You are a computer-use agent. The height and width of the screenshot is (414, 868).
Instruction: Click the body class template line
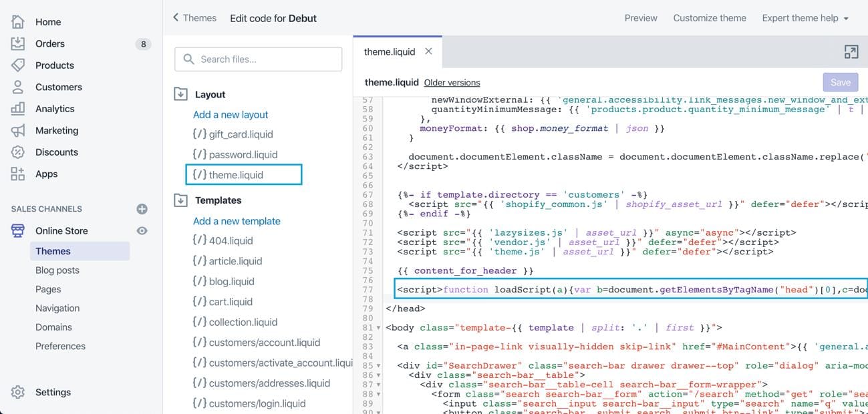[554, 328]
